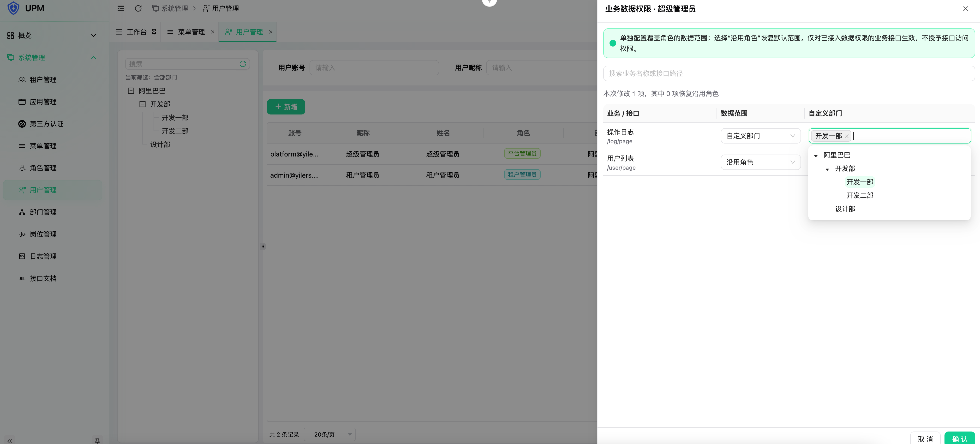Select 开发二部 in dropdown tree
This screenshot has width=980, height=444.
pos(860,195)
